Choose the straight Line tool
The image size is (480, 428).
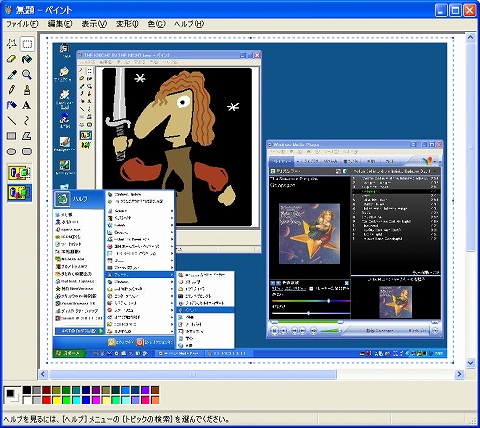[x=12, y=120]
